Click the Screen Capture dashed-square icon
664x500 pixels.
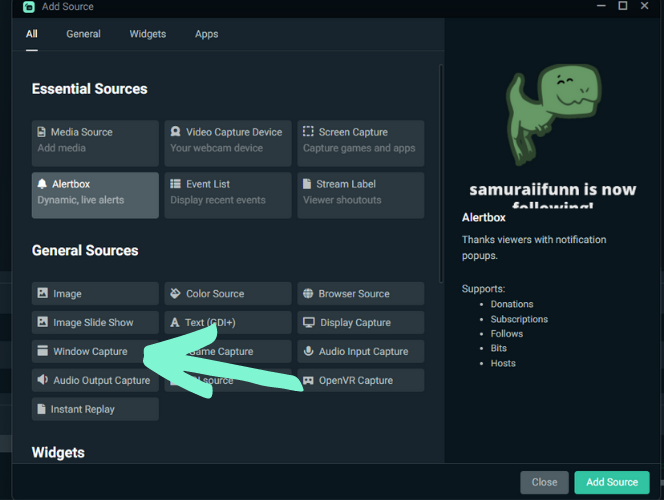(308, 132)
